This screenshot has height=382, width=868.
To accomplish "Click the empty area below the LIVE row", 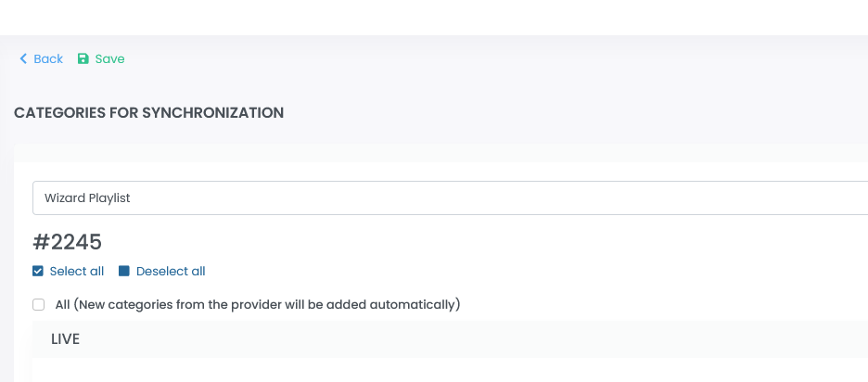I will pos(450,371).
